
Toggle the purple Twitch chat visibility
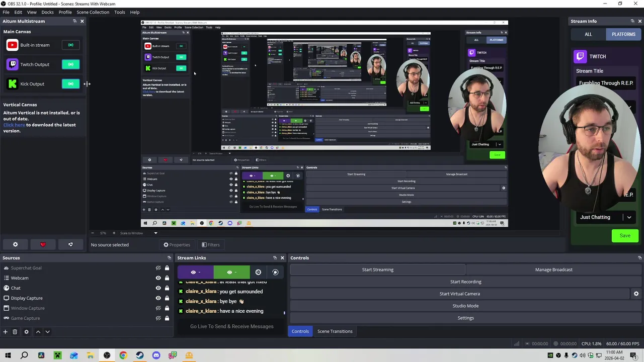pos(195,272)
